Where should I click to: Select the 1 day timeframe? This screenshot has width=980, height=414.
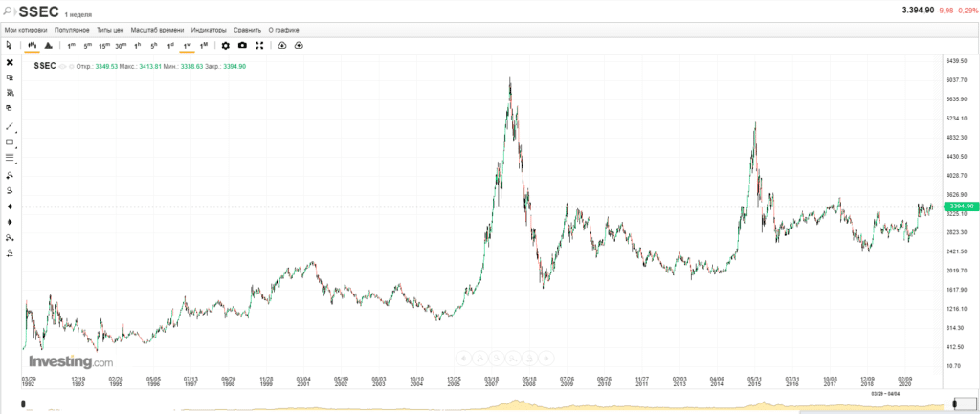tap(170, 45)
